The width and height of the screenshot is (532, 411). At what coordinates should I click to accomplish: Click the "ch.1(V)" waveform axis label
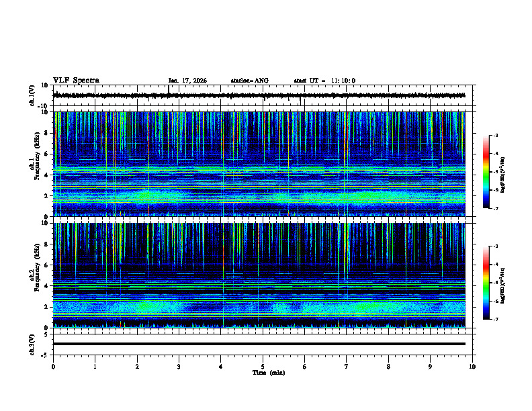[x=32, y=95]
